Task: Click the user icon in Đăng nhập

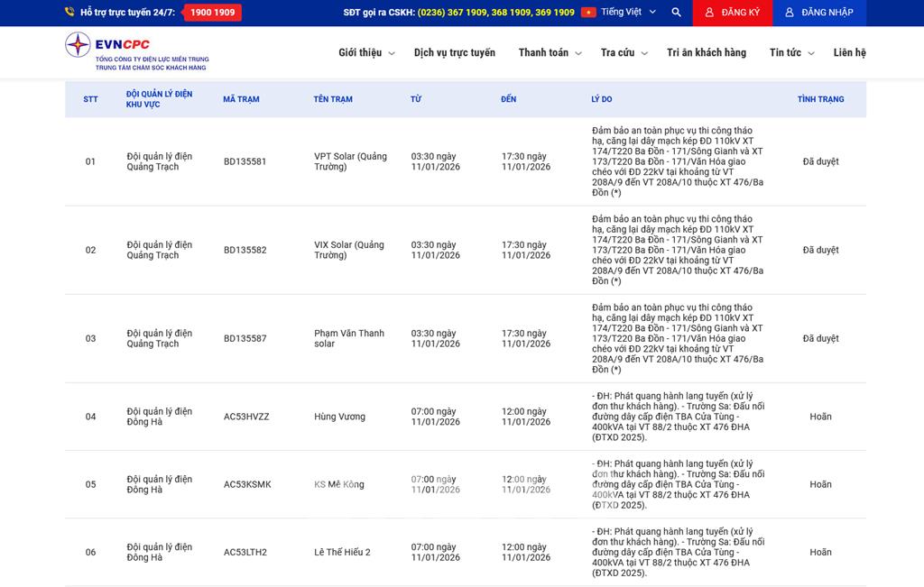Action: point(790,13)
